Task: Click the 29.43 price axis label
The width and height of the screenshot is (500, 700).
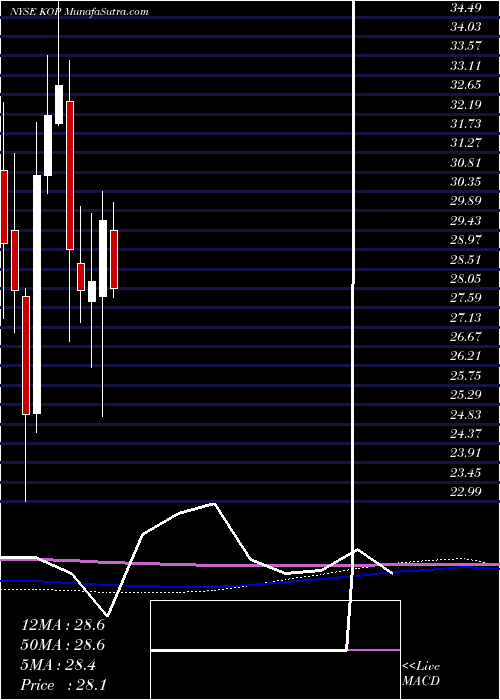Action: pyautogui.click(x=466, y=221)
